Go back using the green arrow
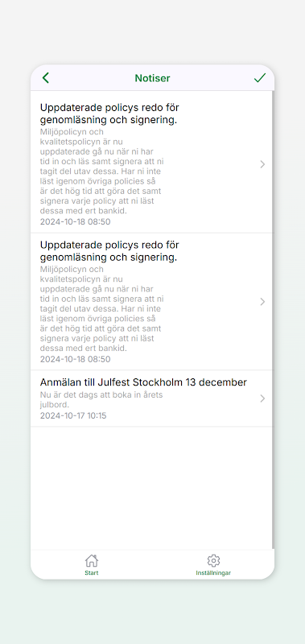Screen dimensions: 305x644 [46, 78]
